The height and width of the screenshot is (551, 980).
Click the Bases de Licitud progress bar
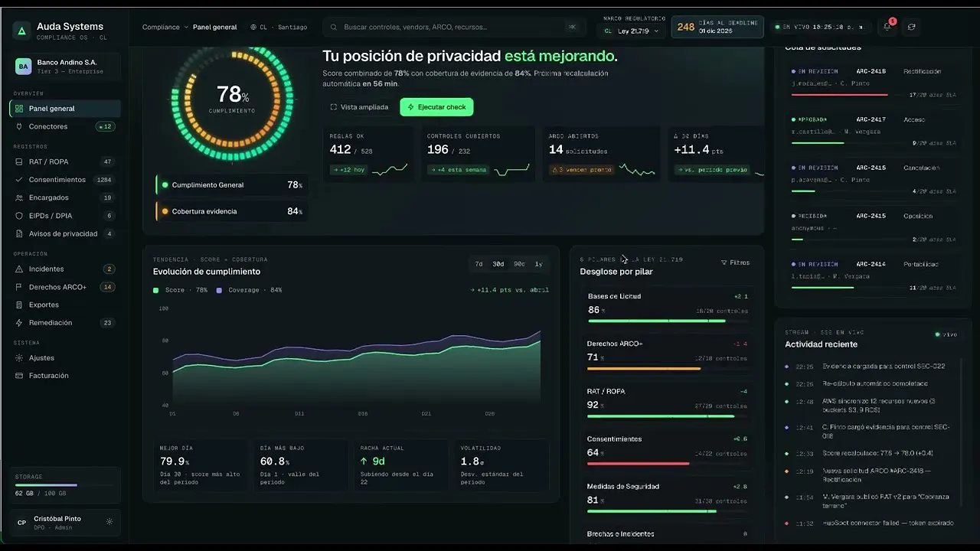(667, 321)
